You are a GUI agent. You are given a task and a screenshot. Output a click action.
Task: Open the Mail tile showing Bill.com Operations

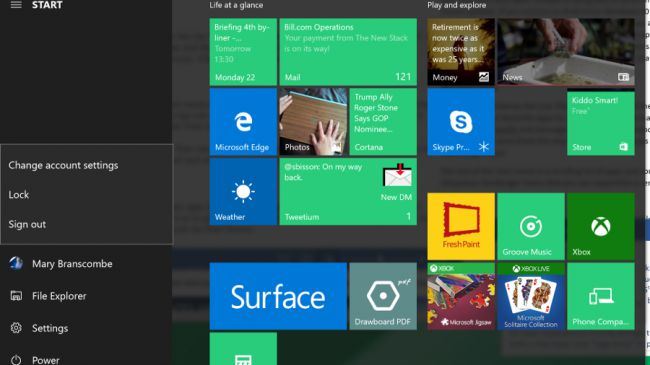348,52
